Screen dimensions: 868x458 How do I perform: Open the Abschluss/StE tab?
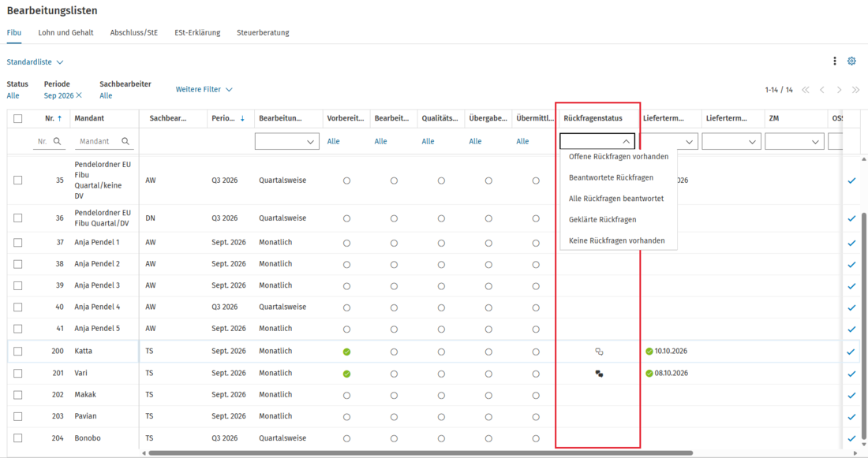click(134, 32)
